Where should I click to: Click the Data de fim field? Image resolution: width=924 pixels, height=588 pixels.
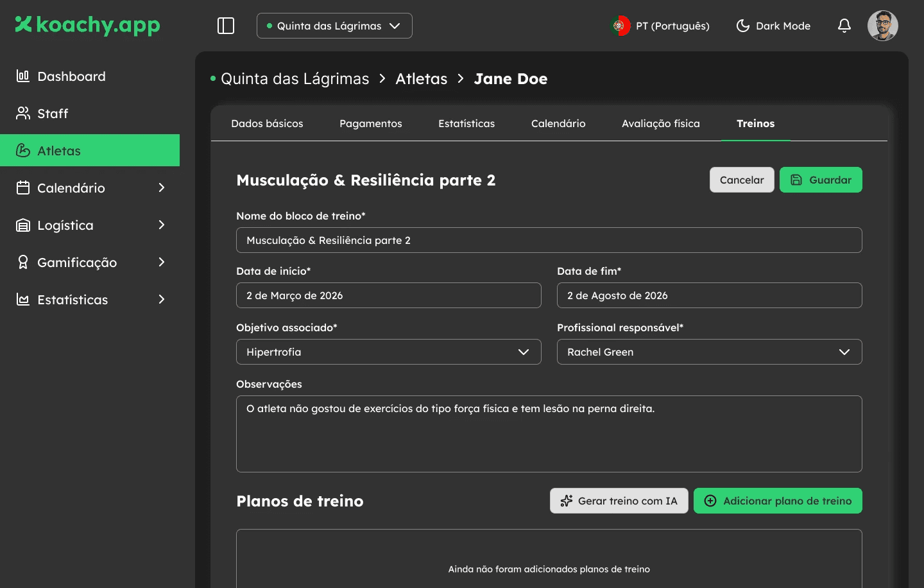(710, 295)
